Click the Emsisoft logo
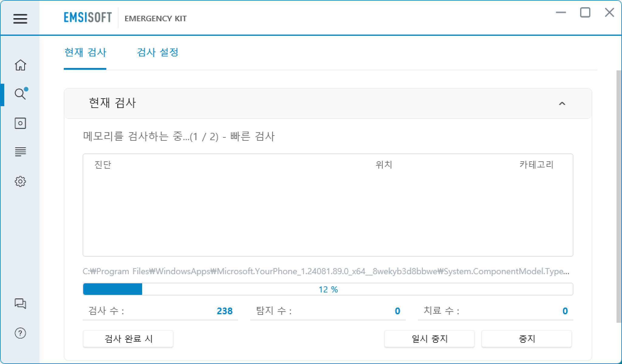This screenshot has height=364, width=622. 88,18
